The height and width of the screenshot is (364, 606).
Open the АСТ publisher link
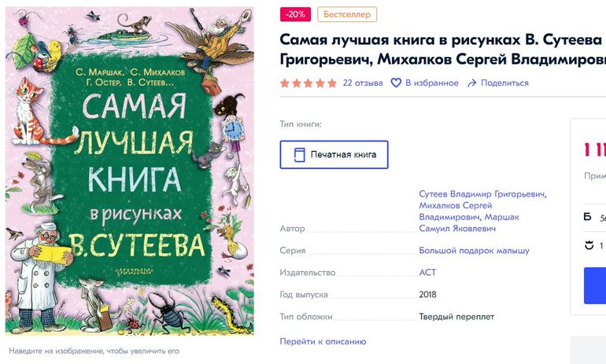[427, 273]
